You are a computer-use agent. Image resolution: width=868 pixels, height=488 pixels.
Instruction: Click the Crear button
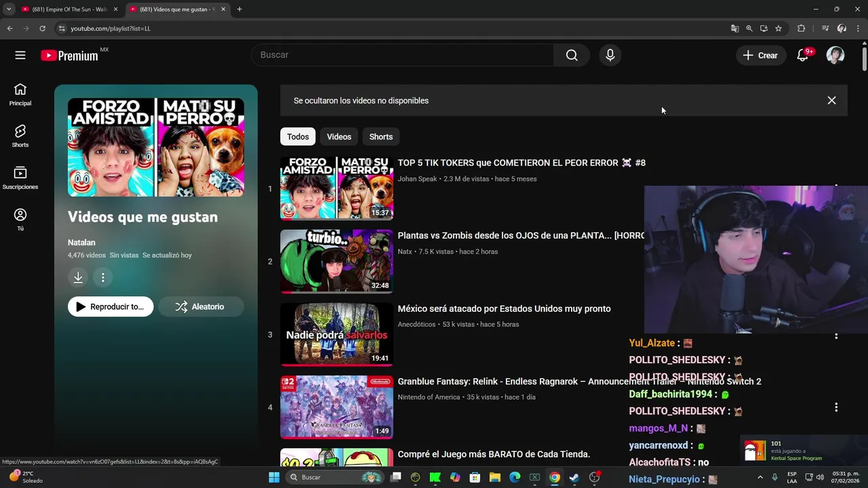[761, 56]
